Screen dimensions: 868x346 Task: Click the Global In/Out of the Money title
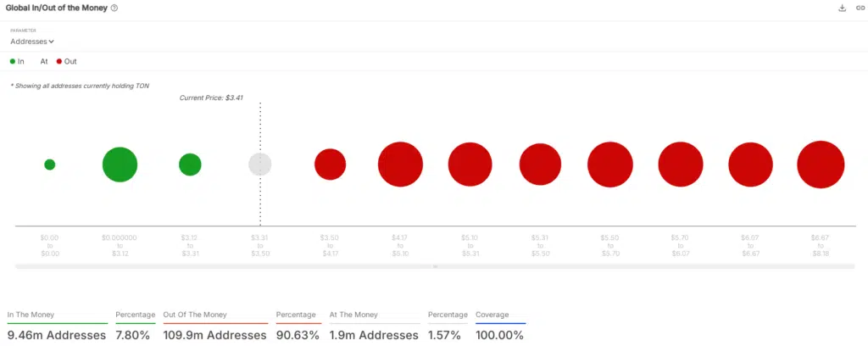click(x=57, y=8)
